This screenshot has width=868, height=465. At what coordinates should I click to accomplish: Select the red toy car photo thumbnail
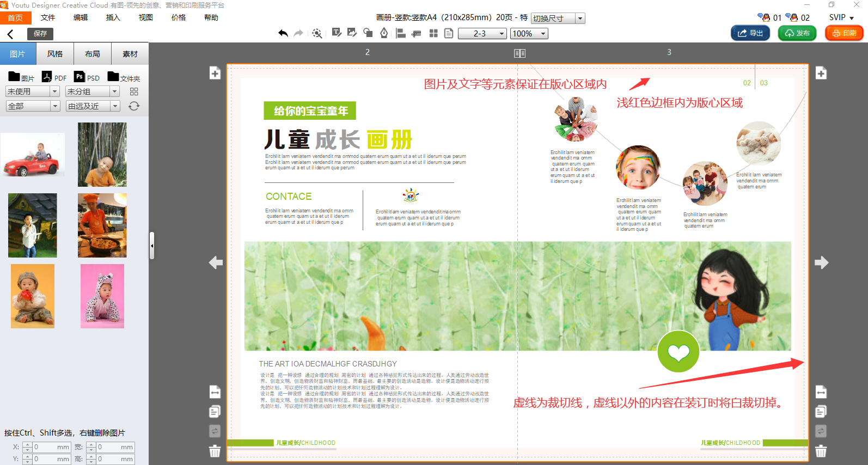tap(33, 156)
